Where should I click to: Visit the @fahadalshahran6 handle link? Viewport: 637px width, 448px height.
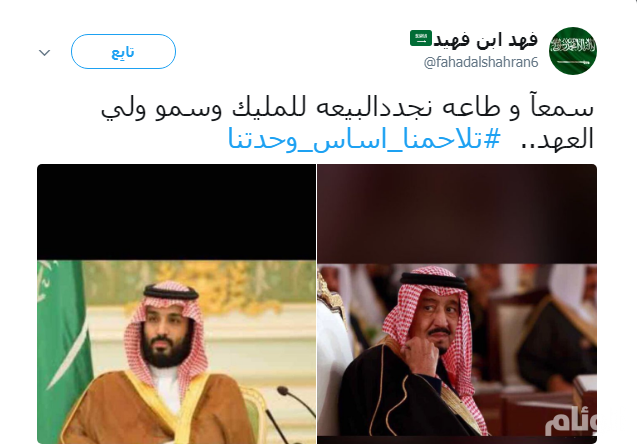pos(481,63)
